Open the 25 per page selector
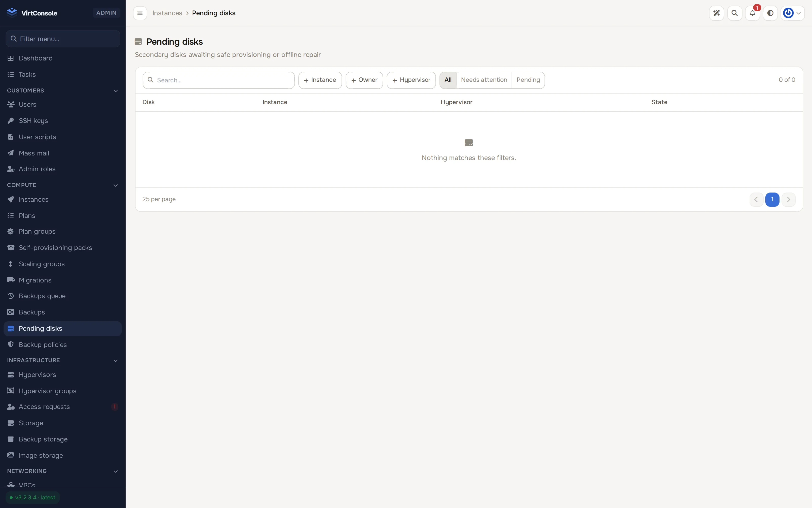The width and height of the screenshot is (812, 508). 159,199
